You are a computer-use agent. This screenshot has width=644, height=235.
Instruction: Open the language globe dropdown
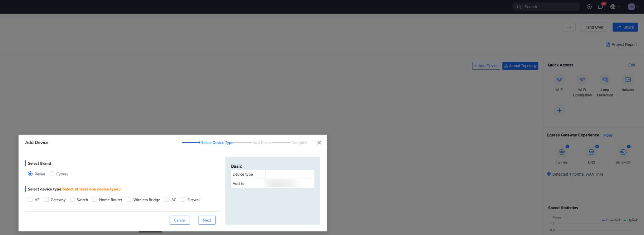pos(615,7)
